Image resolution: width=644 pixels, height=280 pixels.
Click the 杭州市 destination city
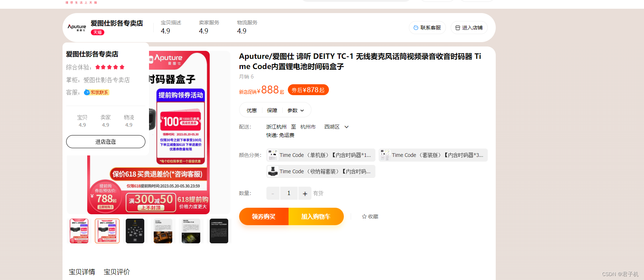[308, 127]
